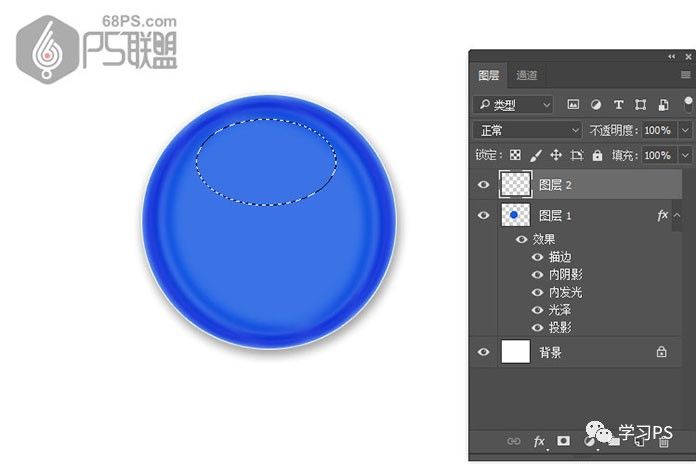Open the 正常 blend mode dropdown
The width and height of the screenshot is (696, 464).
527,130
